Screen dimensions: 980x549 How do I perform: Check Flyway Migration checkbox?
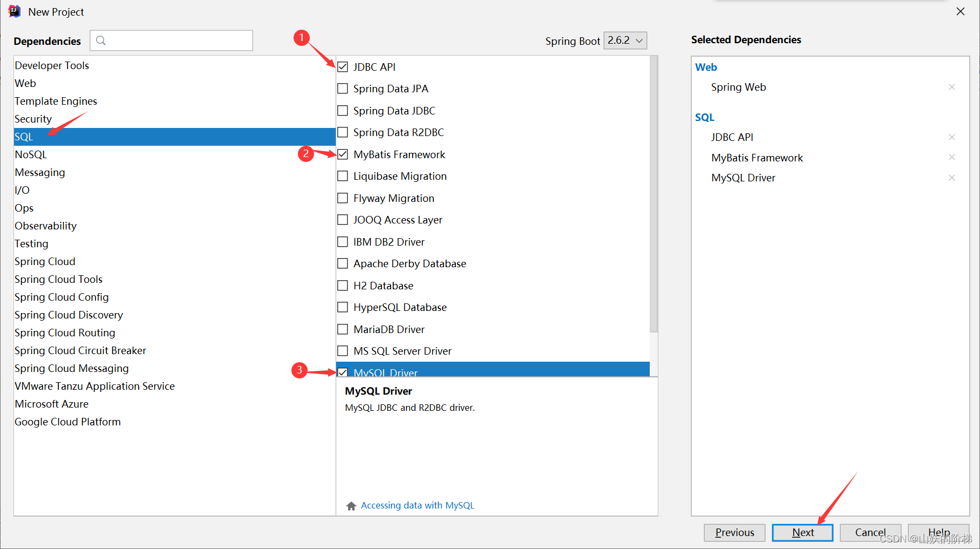coord(343,198)
